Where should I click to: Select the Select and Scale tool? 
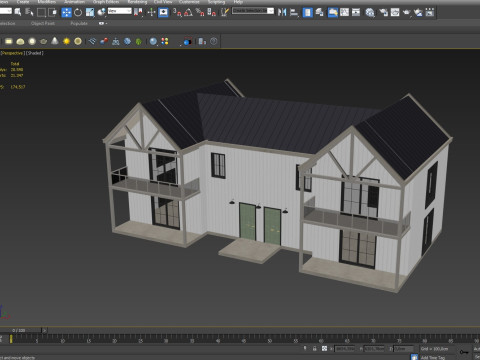pos(90,13)
